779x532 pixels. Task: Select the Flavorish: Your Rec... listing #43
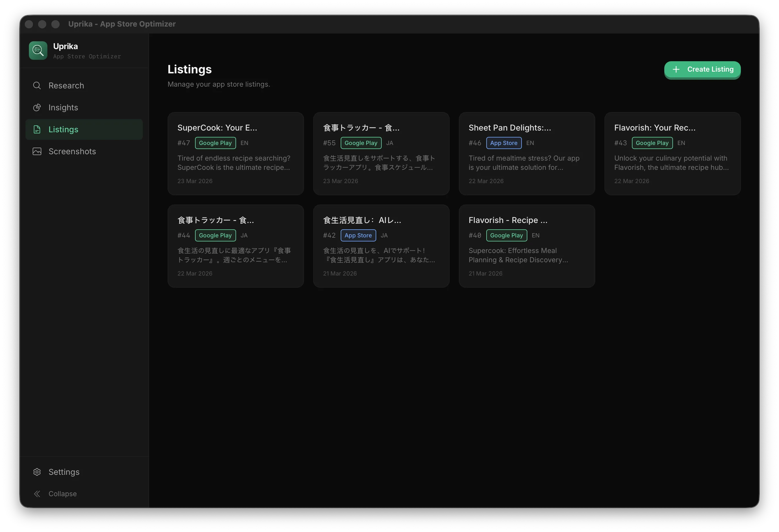pyautogui.click(x=672, y=154)
